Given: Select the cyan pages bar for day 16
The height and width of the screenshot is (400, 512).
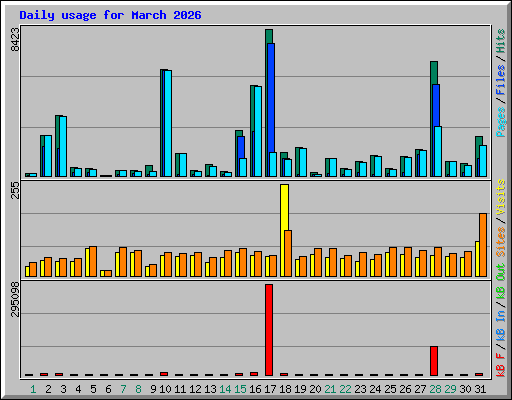Looking at the screenshot, I should [258, 131].
